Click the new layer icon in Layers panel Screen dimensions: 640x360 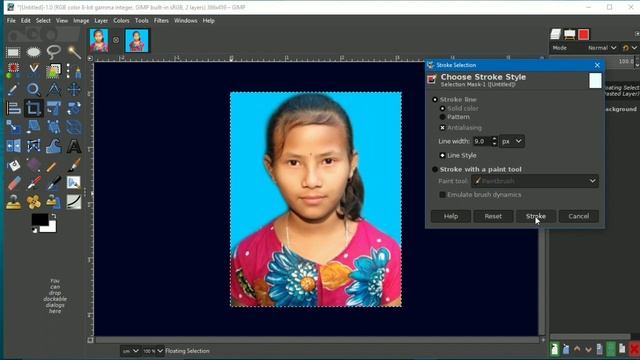[x=554, y=349]
